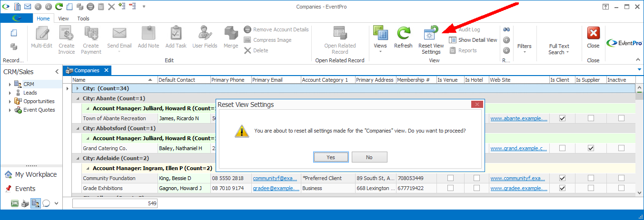Click the factory icon in navigation bar
The height and width of the screenshot is (220, 644).
point(25,203)
